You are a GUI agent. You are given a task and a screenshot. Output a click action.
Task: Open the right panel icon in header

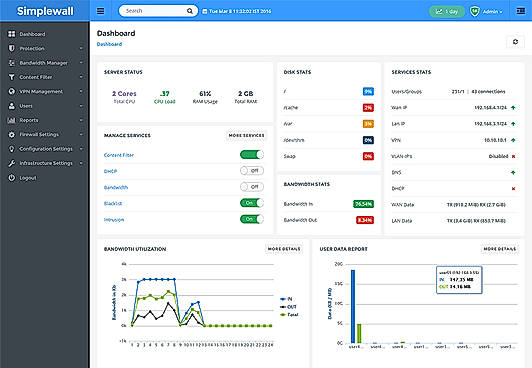(x=520, y=11)
